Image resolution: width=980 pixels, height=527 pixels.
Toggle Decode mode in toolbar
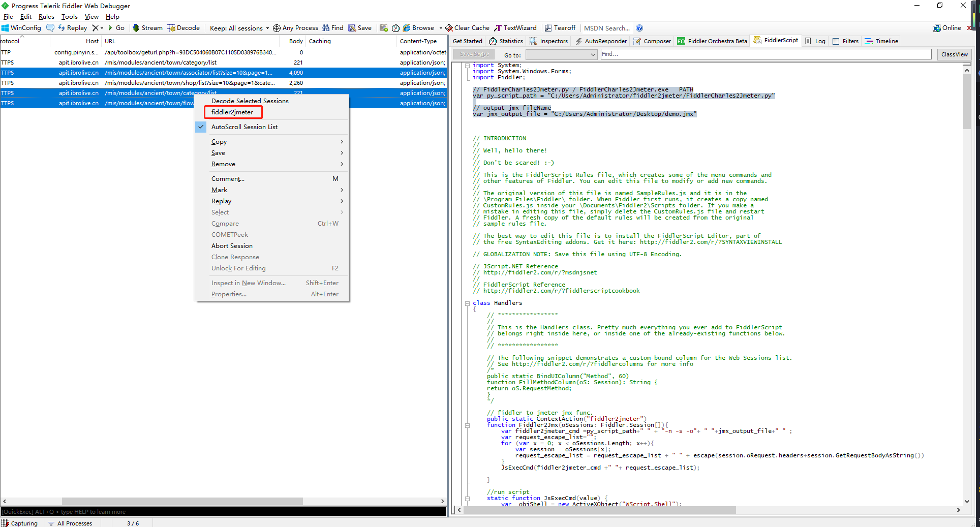tap(183, 28)
